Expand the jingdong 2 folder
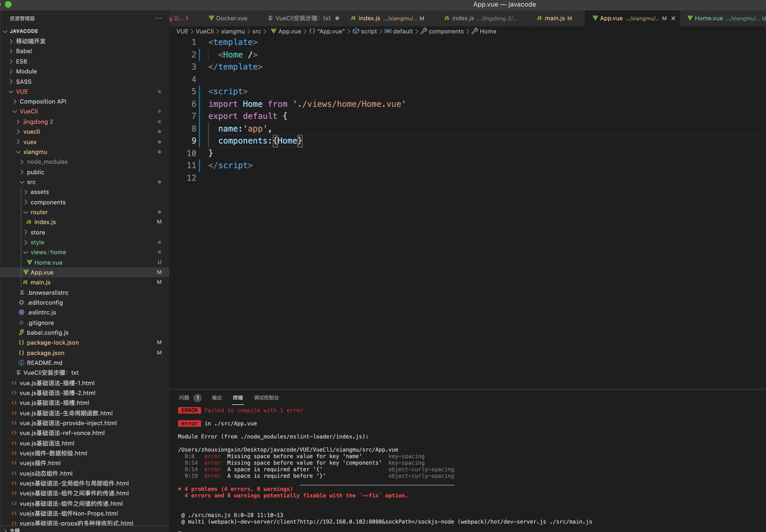The height and width of the screenshot is (532, 766). coord(18,122)
